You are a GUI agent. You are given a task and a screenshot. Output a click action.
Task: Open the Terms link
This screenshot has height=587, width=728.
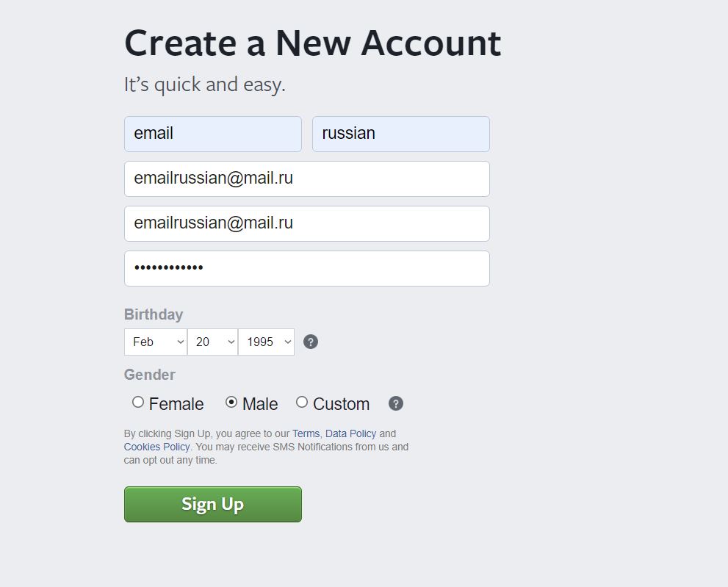pos(306,433)
